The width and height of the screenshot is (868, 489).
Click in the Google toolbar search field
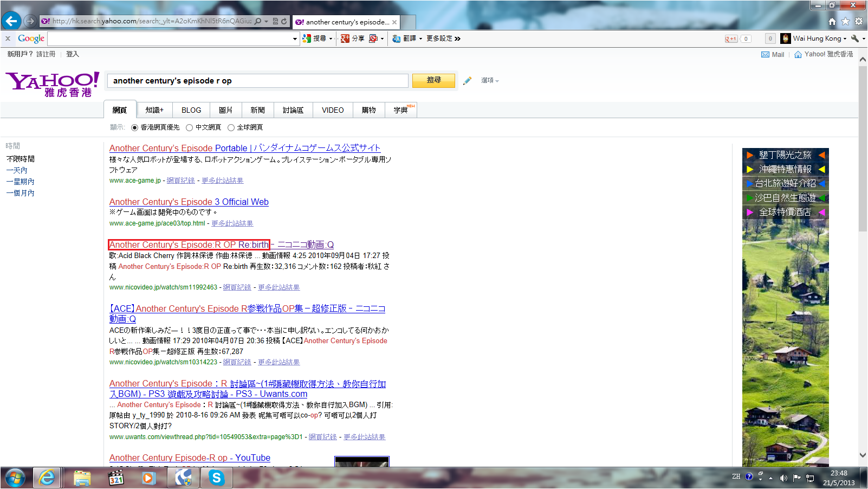click(x=170, y=38)
